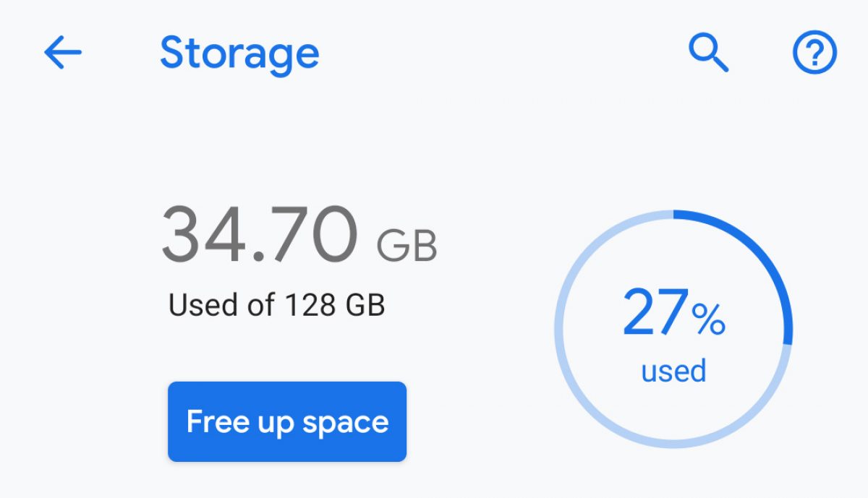Click the 27% value inside the ring
The width and height of the screenshot is (868, 498).
(x=673, y=314)
